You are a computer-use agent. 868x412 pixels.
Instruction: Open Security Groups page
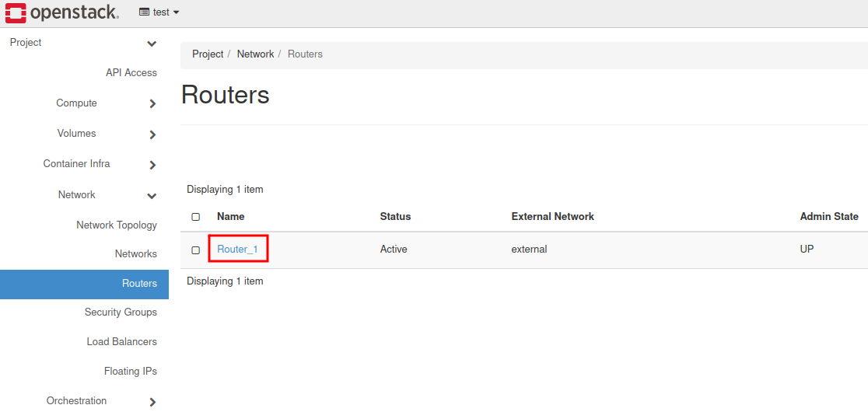121,312
